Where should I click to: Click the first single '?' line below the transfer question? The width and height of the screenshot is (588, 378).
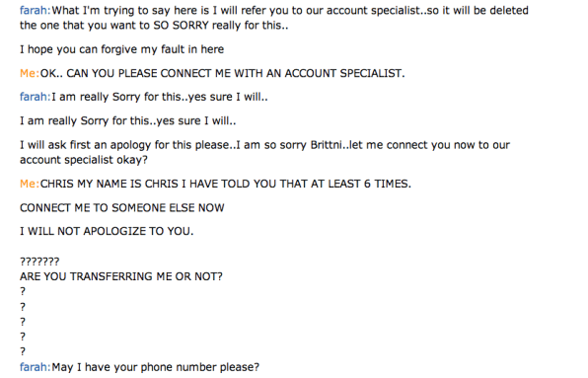(23, 291)
